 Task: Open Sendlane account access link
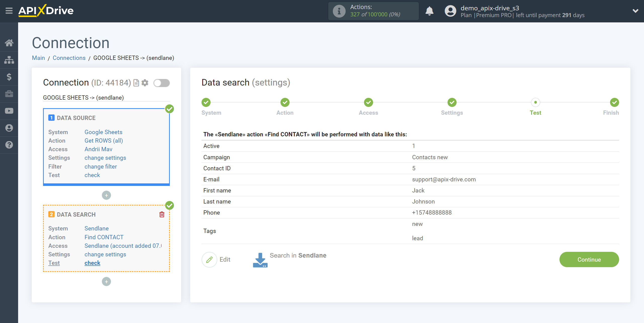(x=123, y=246)
